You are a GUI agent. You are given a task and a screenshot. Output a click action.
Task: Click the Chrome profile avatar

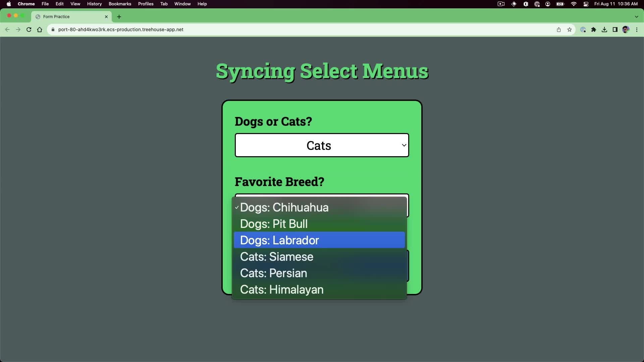point(626,29)
